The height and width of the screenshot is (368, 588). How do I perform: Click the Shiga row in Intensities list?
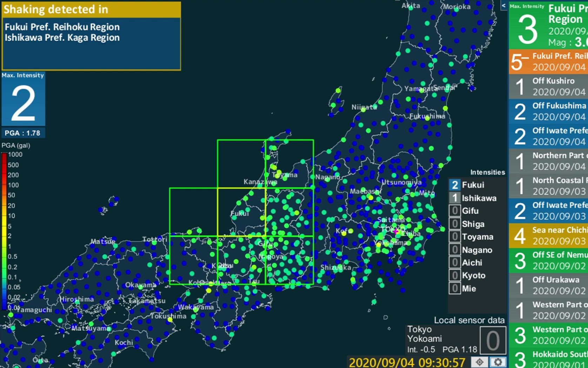tap(477, 224)
